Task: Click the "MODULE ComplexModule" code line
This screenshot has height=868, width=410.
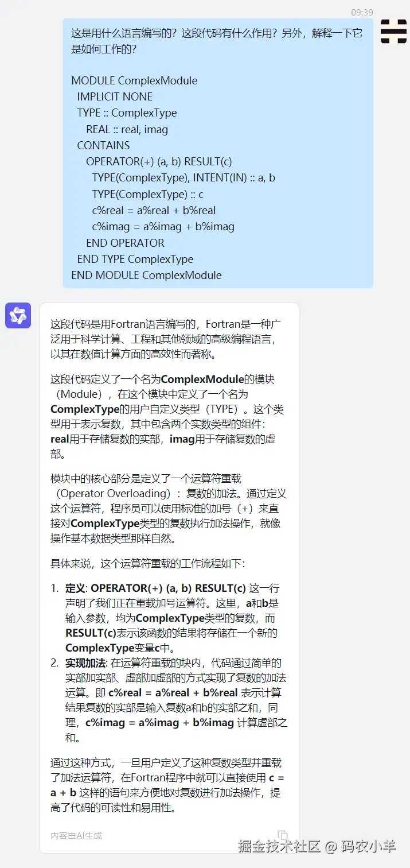Action: coord(134,80)
